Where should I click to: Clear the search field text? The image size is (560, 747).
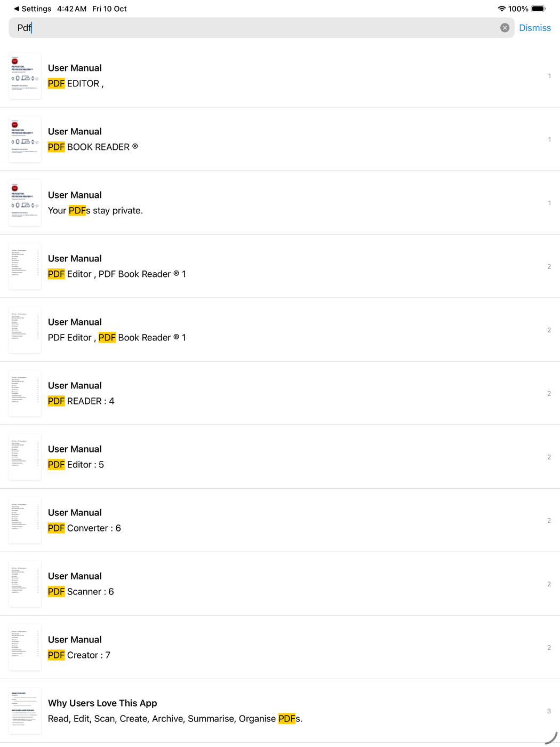tap(505, 28)
